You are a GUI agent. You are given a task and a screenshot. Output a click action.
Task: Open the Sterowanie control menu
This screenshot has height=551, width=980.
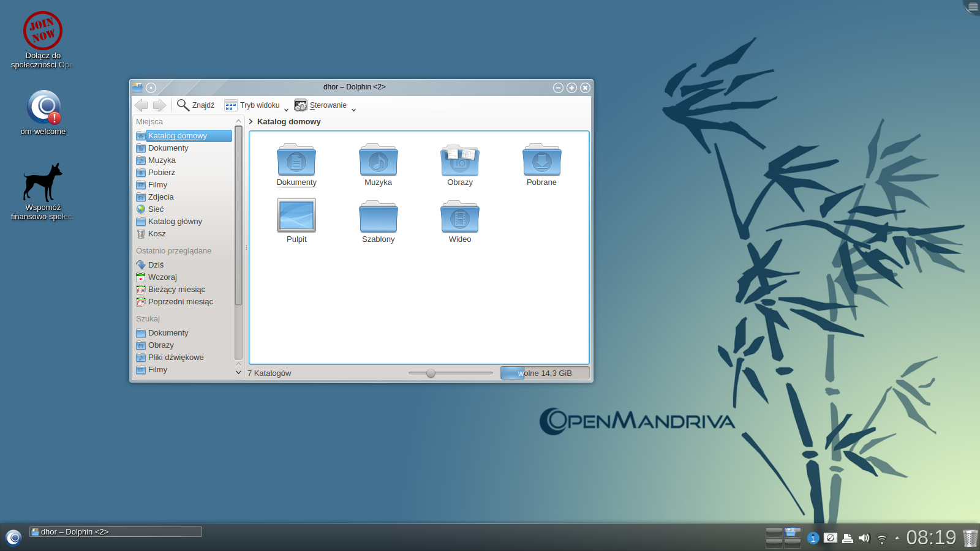(325, 105)
